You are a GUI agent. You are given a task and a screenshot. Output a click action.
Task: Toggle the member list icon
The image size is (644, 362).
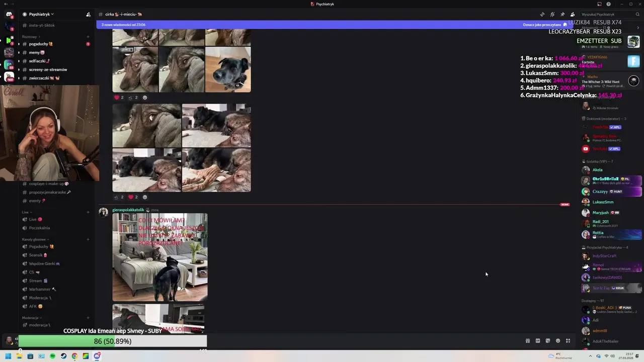coord(573,15)
